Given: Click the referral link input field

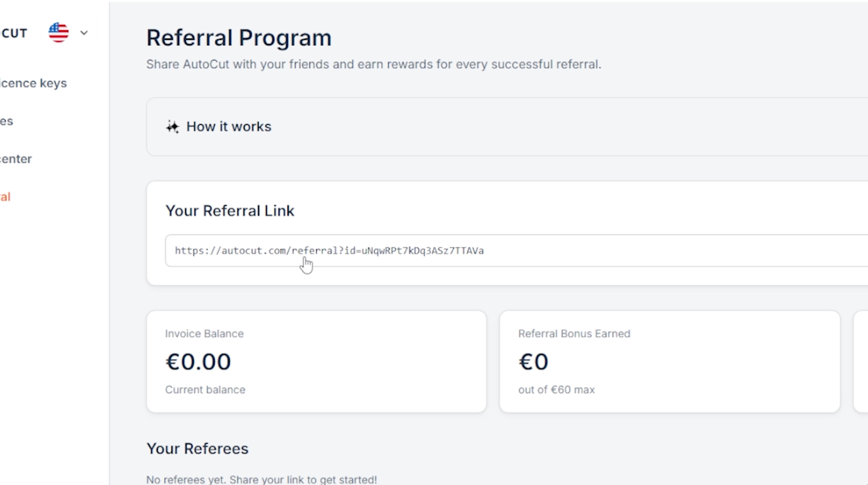Looking at the screenshot, I should [517, 251].
